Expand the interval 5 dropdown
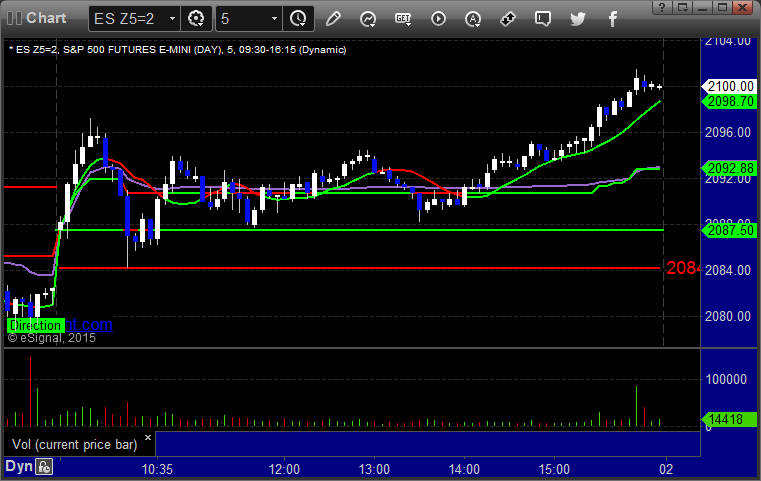The width and height of the screenshot is (761, 481). (274, 19)
